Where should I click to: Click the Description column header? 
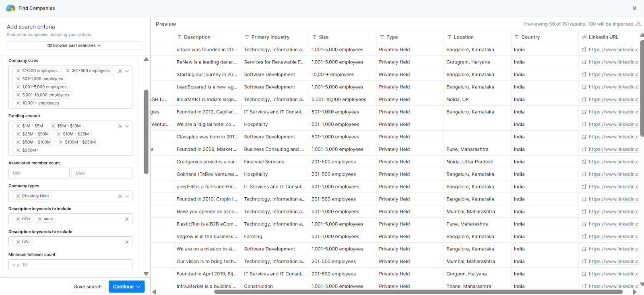[207, 37]
